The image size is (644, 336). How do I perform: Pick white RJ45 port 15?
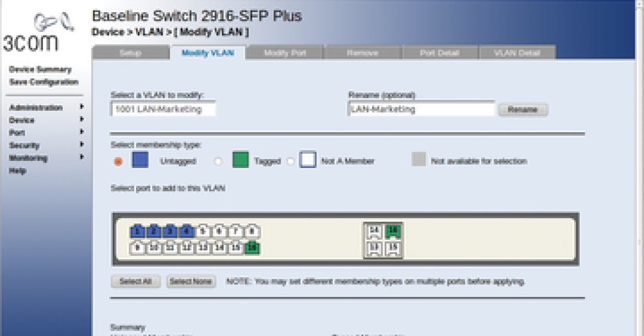(236, 248)
